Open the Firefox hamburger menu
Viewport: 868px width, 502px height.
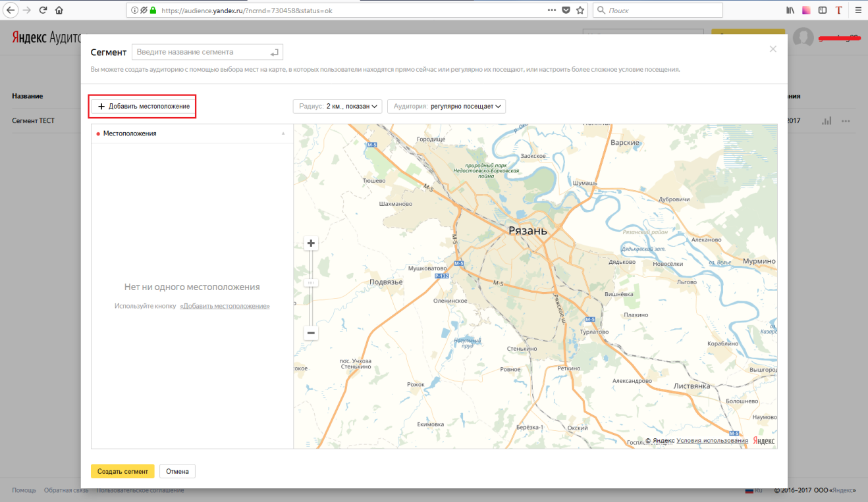coord(857,11)
